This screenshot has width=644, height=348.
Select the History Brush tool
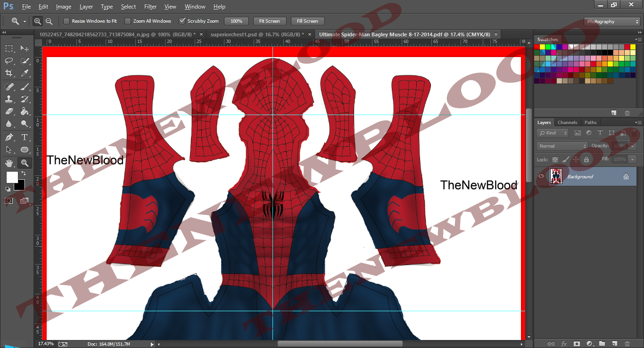tap(25, 99)
